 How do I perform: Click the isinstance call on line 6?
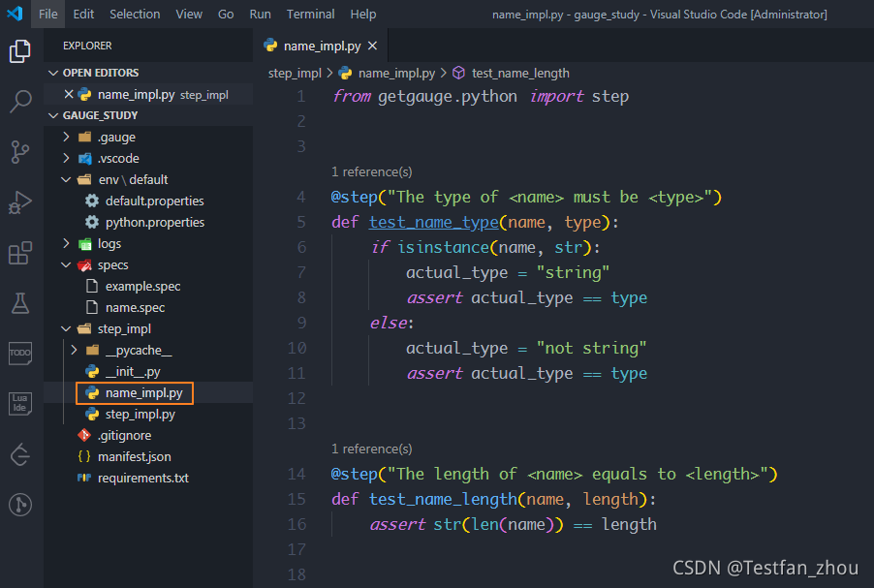[x=443, y=247]
